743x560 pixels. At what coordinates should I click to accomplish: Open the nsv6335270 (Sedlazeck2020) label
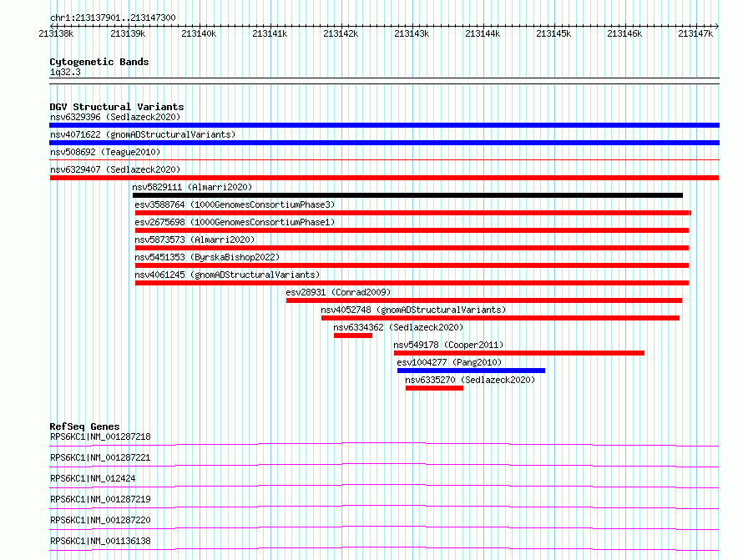click(x=470, y=380)
